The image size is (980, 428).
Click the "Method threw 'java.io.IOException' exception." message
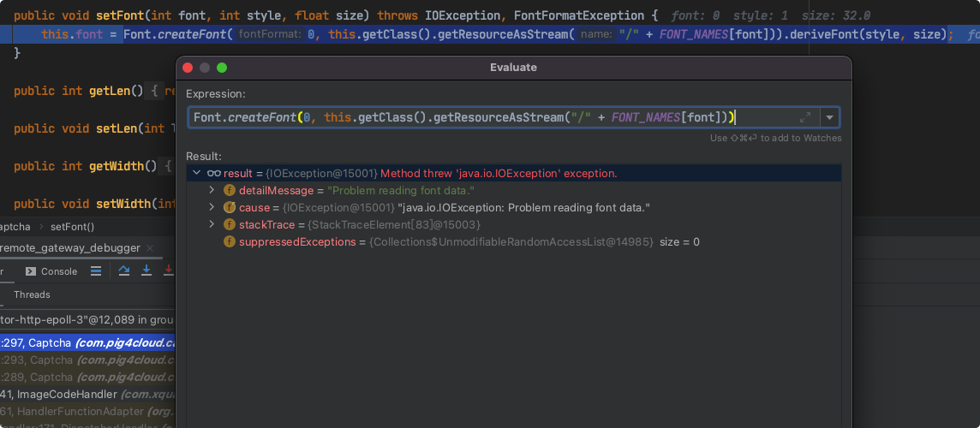499,173
